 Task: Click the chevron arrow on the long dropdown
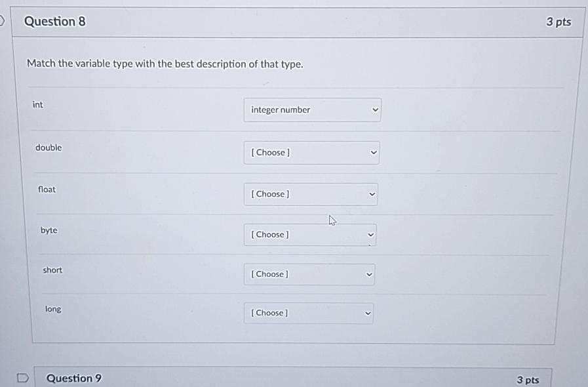pos(366,313)
